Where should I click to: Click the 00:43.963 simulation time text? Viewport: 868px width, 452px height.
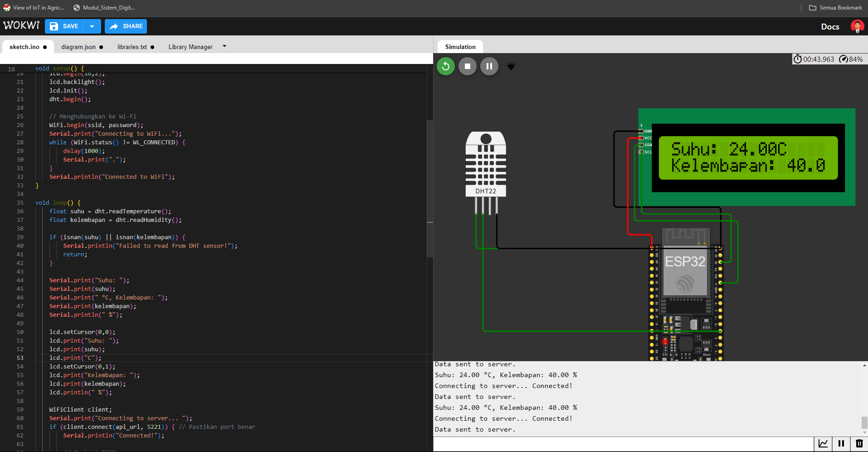(819, 59)
